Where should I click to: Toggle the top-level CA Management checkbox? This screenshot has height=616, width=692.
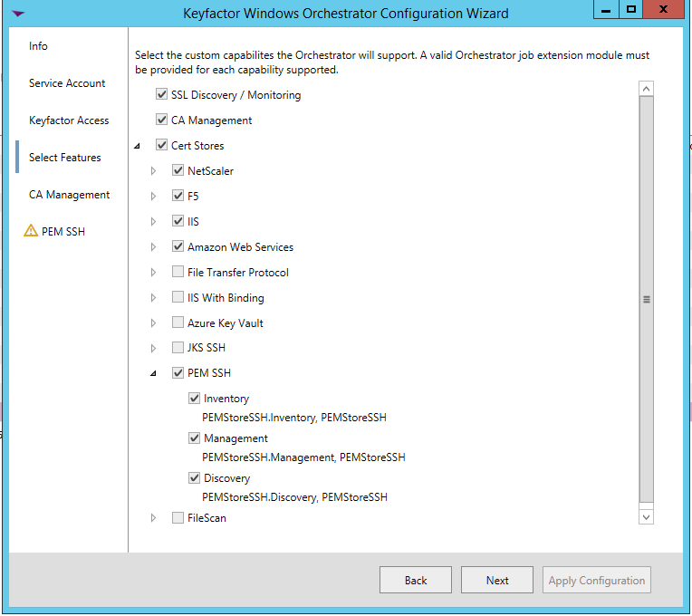coord(161,120)
